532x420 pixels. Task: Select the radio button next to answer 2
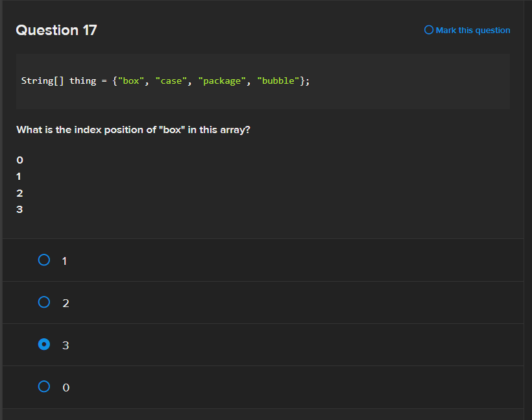(x=44, y=302)
